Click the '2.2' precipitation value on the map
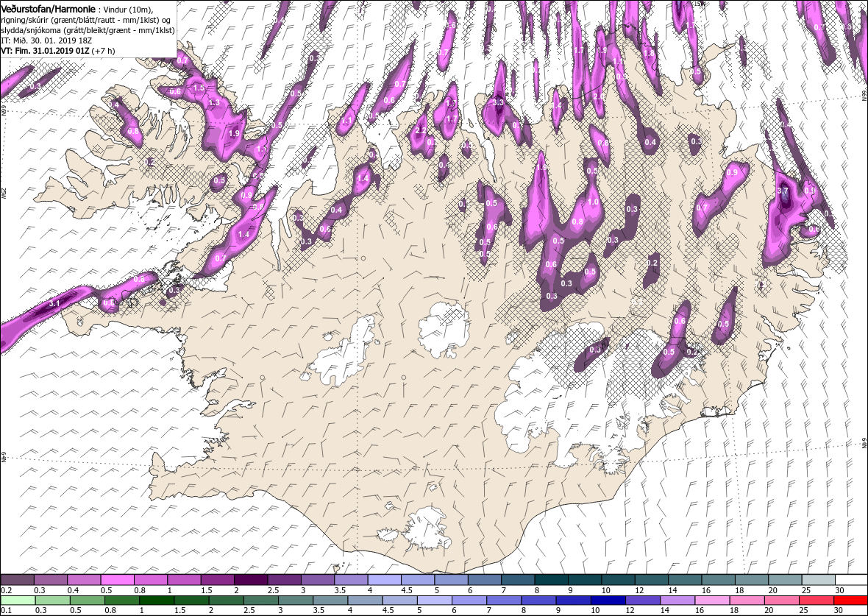Screen dimensions: 868x616 tap(421, 131)
